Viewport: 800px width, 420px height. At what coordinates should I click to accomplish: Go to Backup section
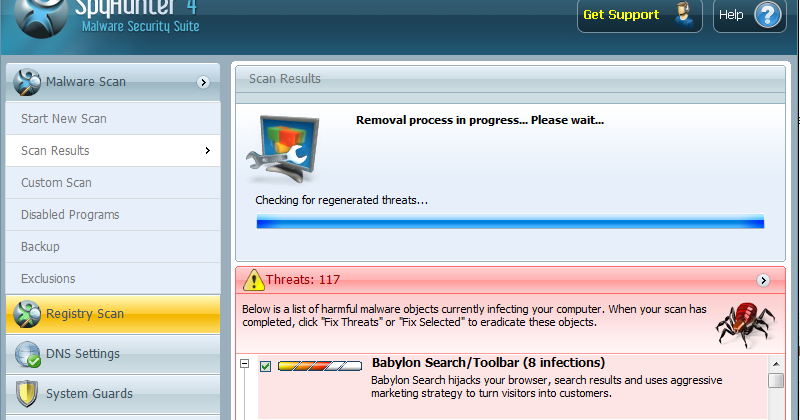pyautogui.click(x=113, y=246)
